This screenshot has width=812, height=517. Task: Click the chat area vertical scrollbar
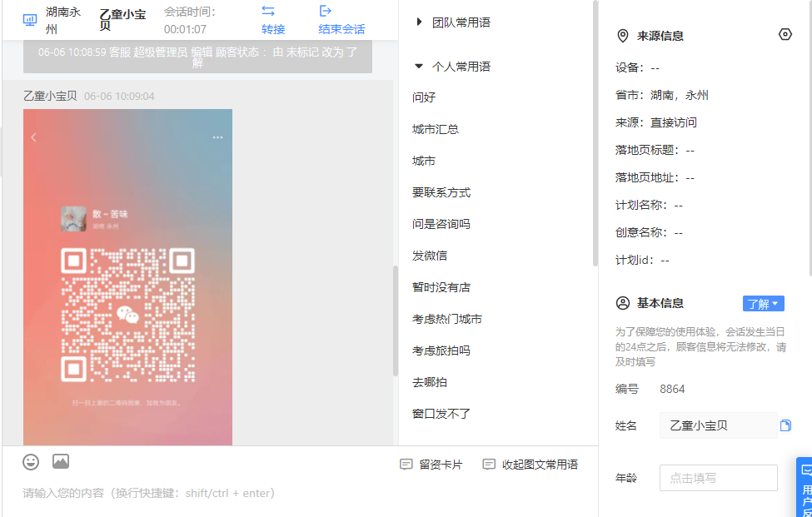click(395, 321)
